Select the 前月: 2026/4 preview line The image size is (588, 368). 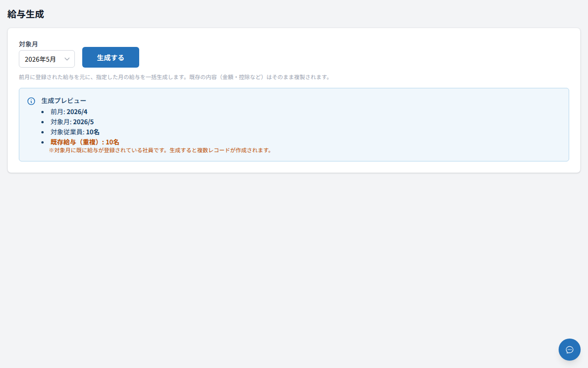point(69,112)
